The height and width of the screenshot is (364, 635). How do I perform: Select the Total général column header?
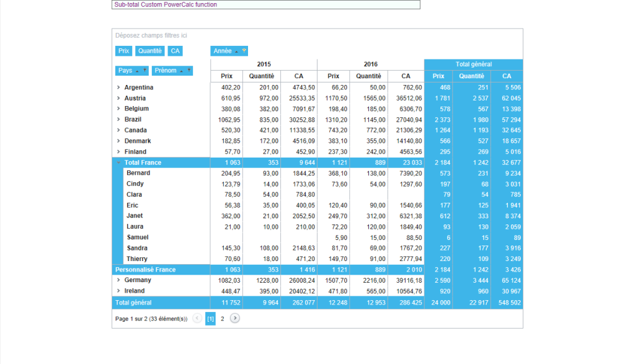pyautogui.click(x=473, y=64)
